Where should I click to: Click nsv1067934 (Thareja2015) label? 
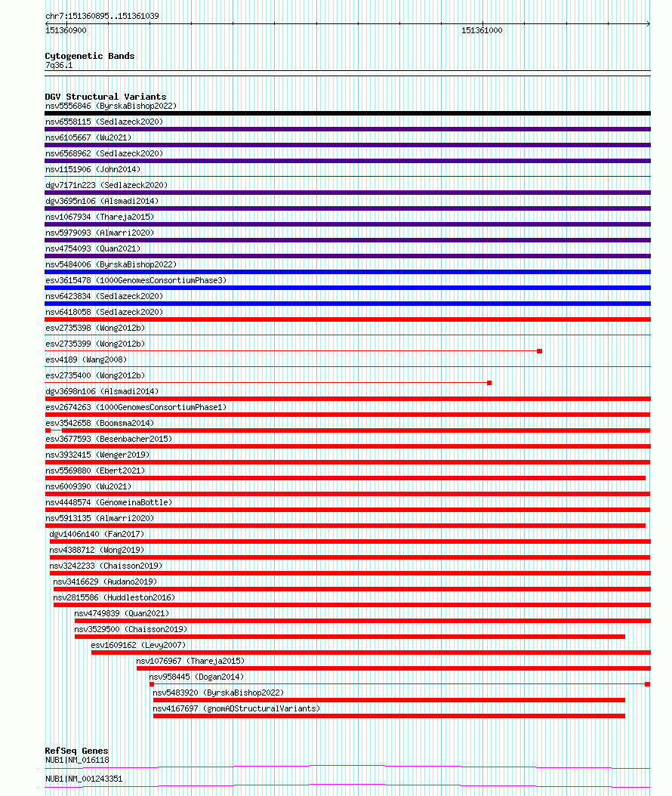(x=100, y=217)
